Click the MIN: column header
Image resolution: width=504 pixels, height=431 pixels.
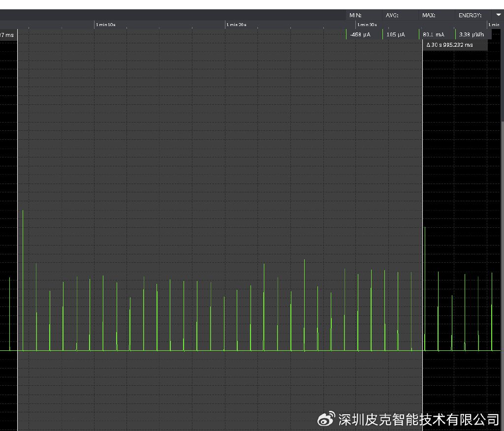355,15
